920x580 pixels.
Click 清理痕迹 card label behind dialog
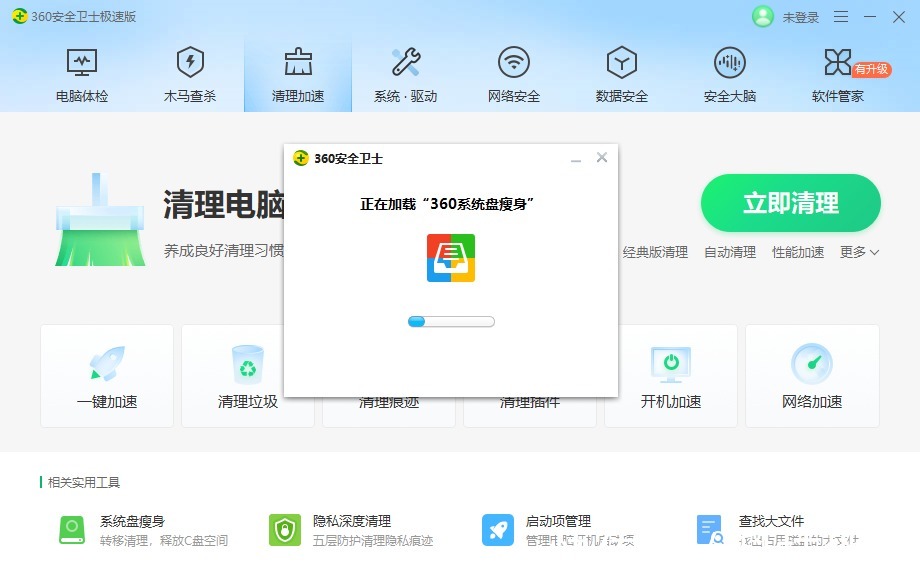click(389, 403)
